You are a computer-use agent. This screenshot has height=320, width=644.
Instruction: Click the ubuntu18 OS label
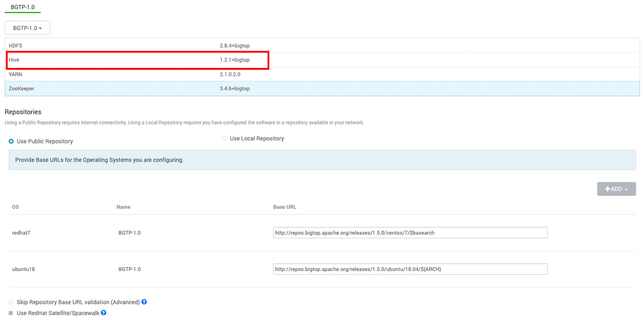(x=23, y=269)
